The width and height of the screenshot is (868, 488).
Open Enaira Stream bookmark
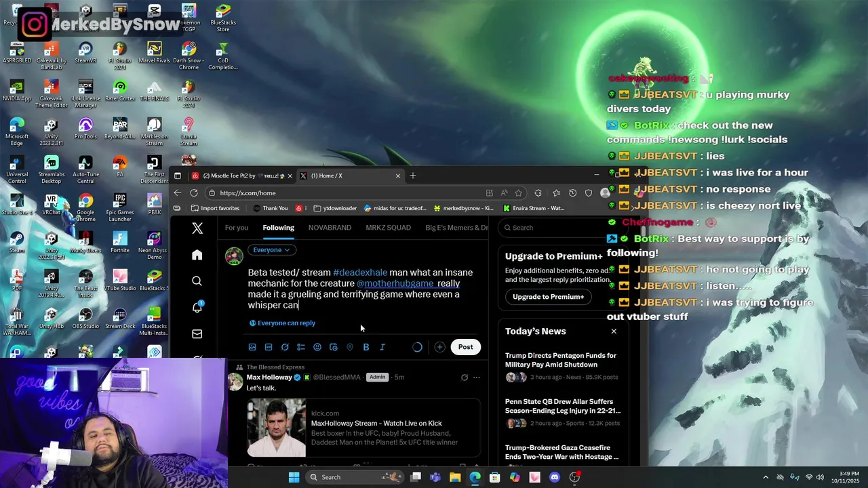coord(533,208)
